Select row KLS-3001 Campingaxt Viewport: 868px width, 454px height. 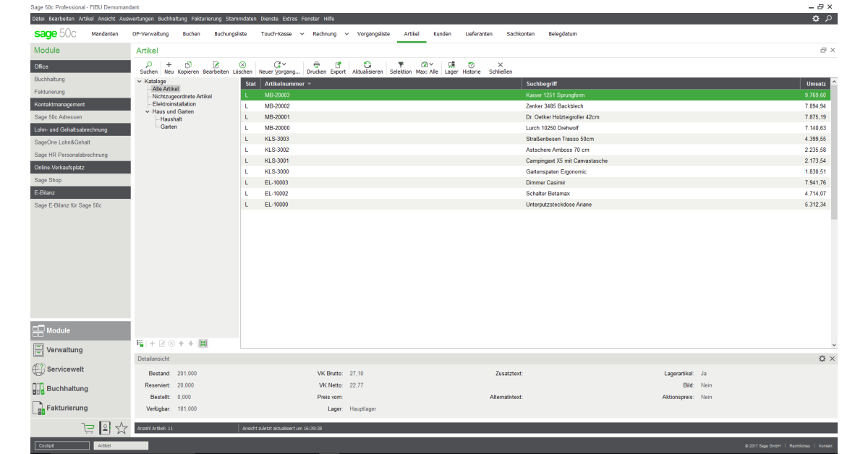[x=535, y=160]
